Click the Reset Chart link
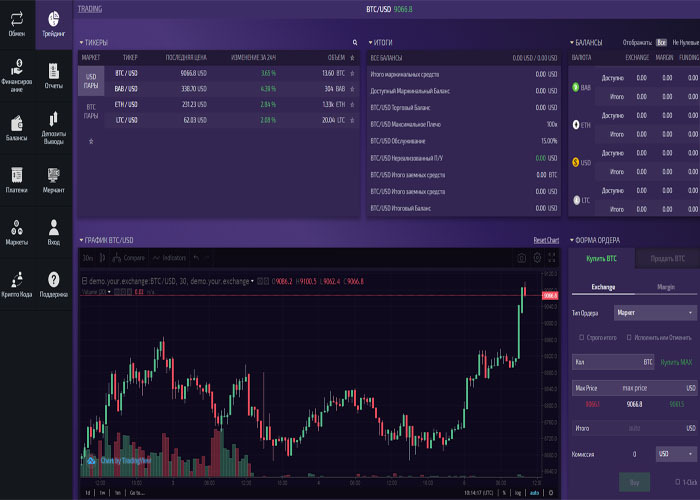The width and height of the screenshot is (700, 500). point(546,240)
